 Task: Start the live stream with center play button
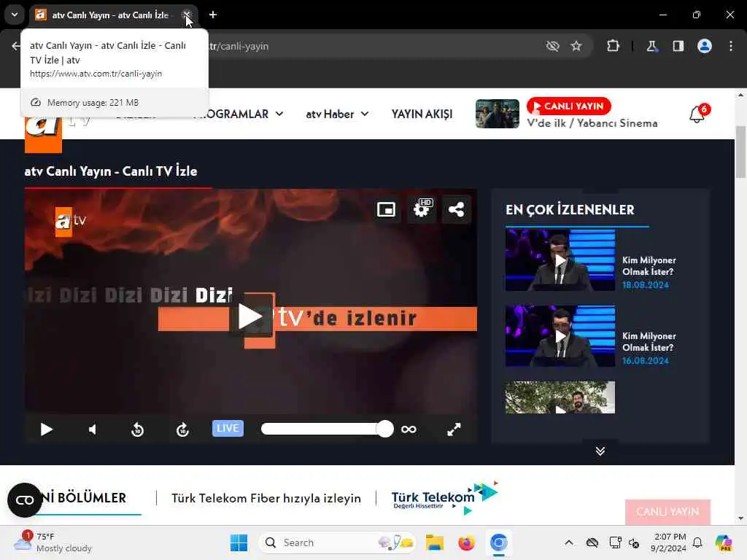click(250, 316)
